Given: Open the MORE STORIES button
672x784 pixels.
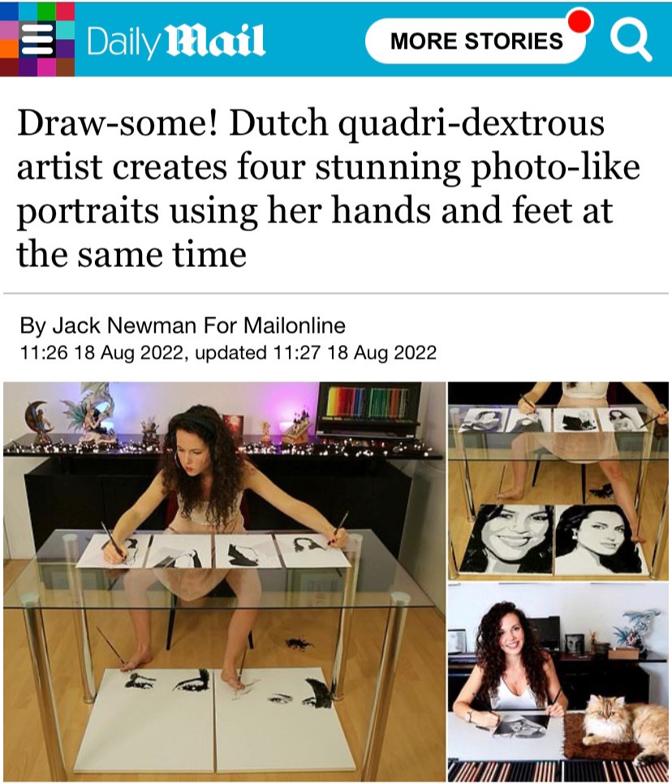Looking at the screenshot, I should click(x=476, y=41).
